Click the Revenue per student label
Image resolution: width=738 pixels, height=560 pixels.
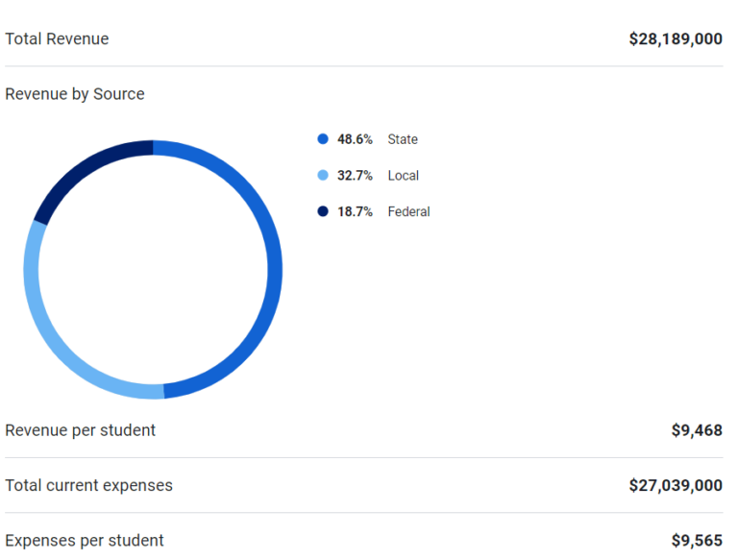(80, 430)
